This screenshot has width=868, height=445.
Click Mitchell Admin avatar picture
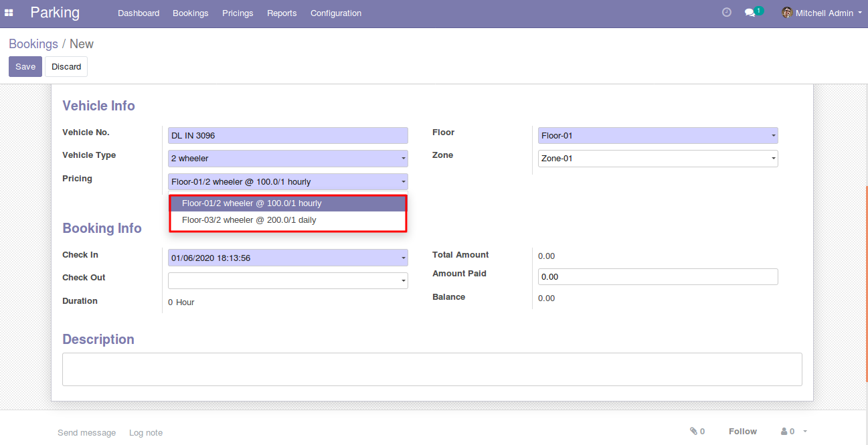[x=787, y=13]
